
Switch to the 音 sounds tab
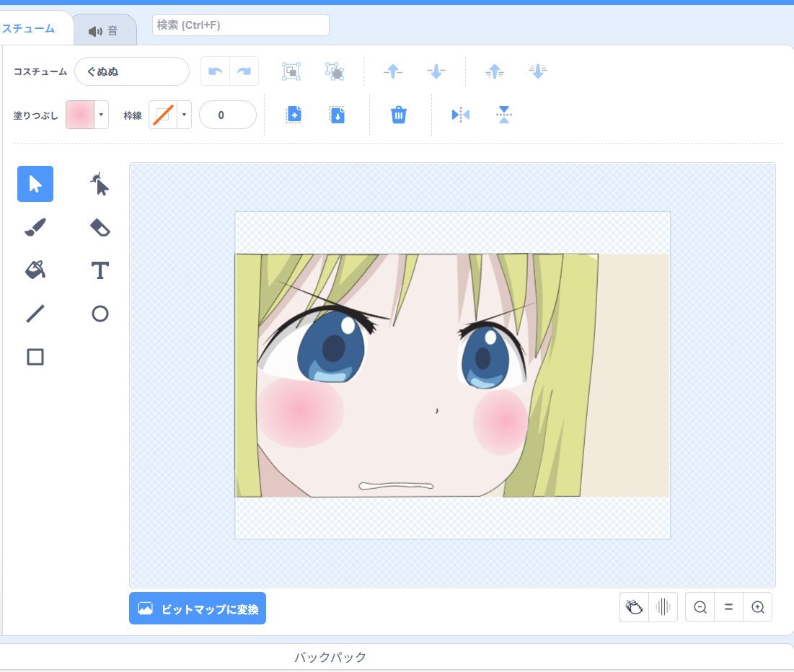pyautogui.click(x=105, y=31)
